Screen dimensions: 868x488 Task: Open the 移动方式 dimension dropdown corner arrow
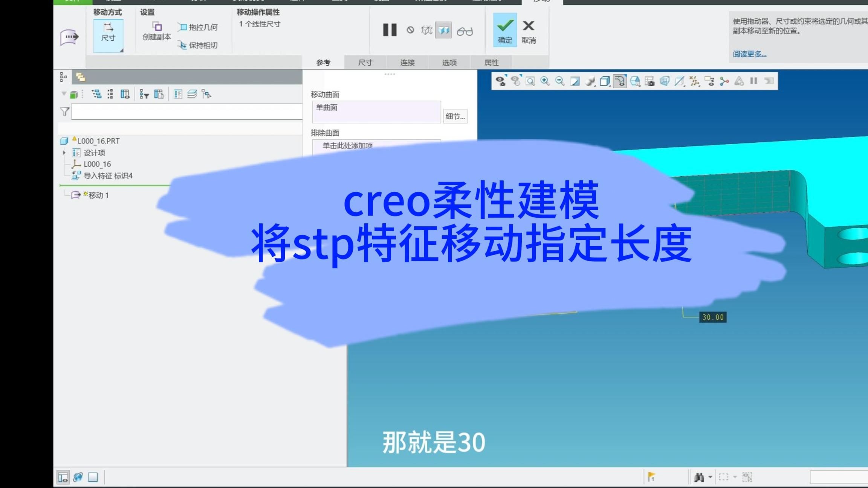tap(121, 49)
